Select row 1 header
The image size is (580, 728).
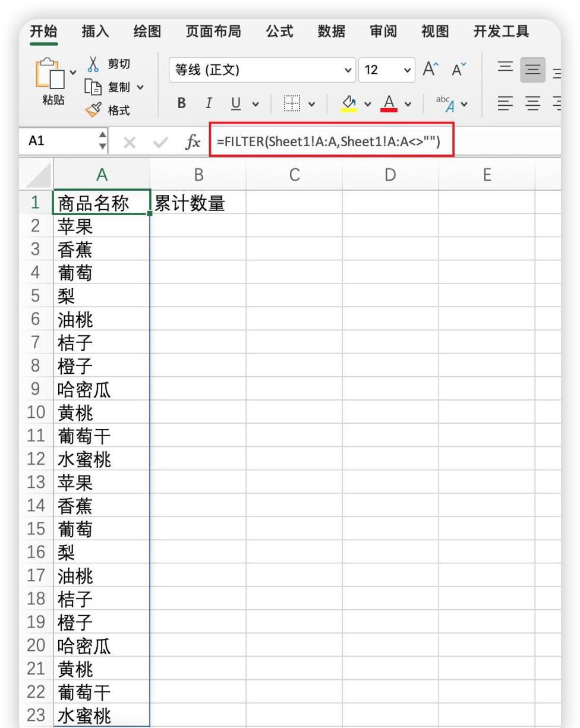coord(36,203)
